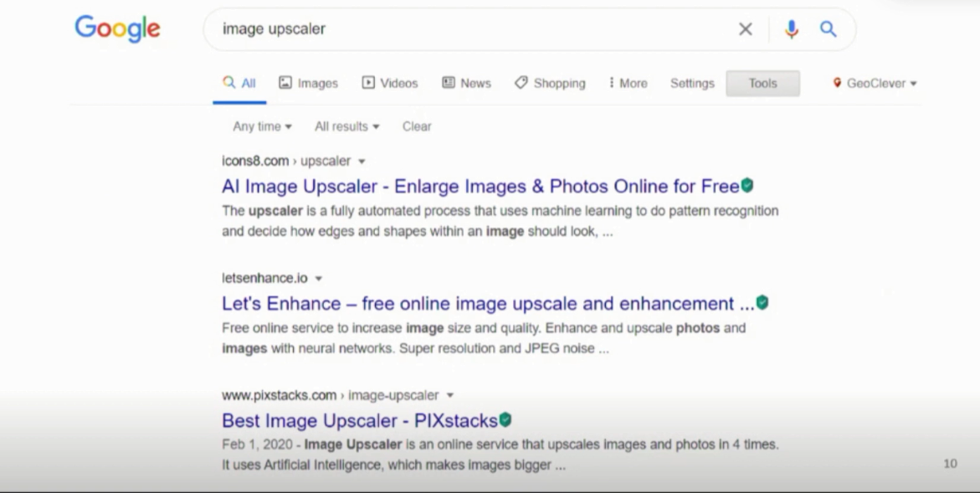Open the All results filter dropdown
The width and height of the screenshot is (980, 493).
(x=346, y=126)
